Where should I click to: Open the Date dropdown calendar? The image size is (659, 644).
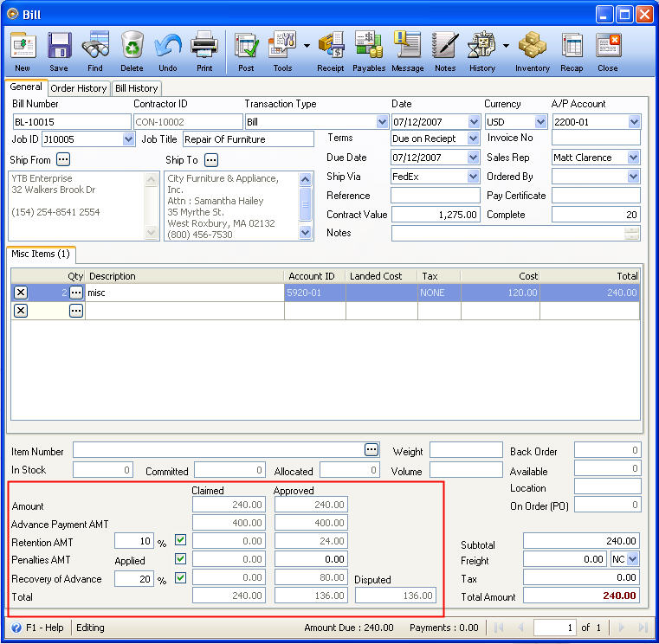click(474, 122)
